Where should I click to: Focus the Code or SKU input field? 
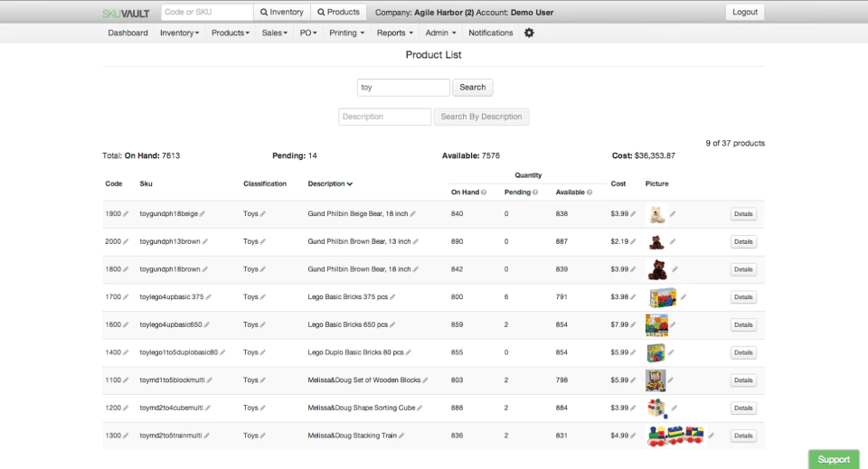tap(207, 12)
